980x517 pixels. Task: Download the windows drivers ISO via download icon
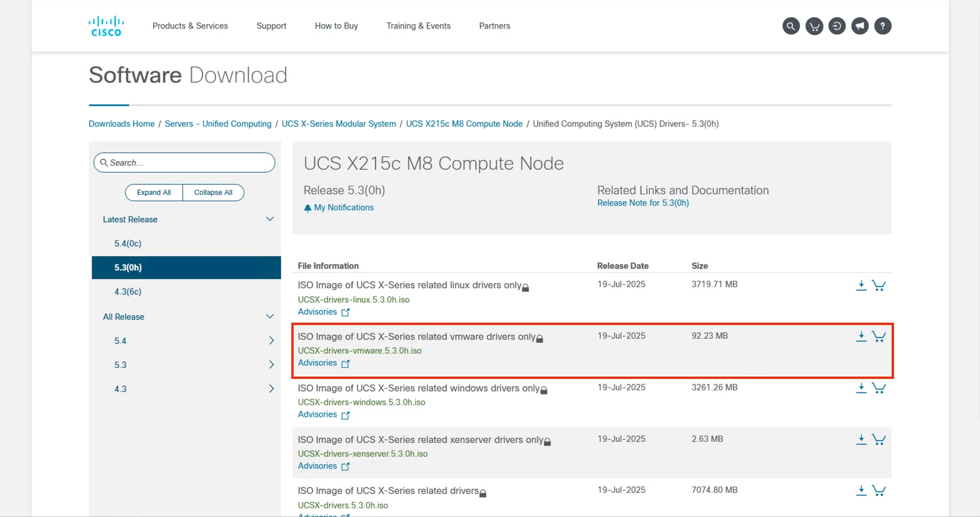pyautogui.click(x=861, y=388)
